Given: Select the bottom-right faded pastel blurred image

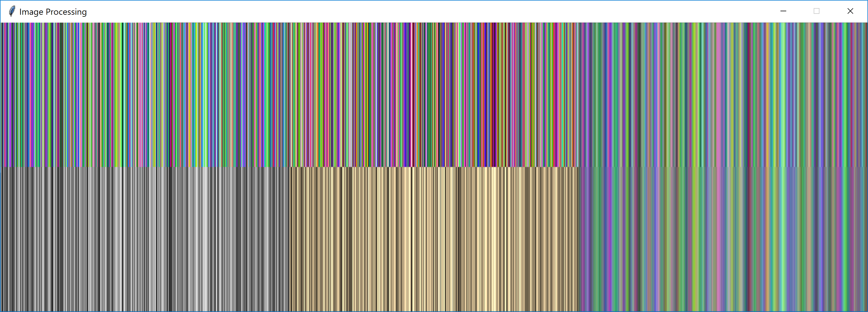Looking at the screenshot, I should point(723,239).
